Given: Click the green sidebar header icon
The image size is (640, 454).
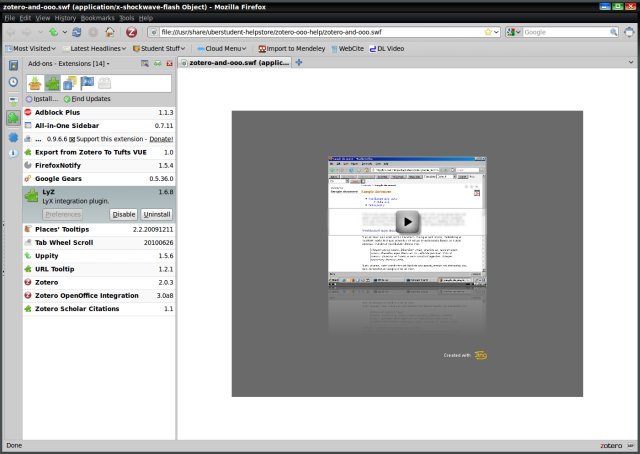Looking at the screenshot, I should coord(157,63).
